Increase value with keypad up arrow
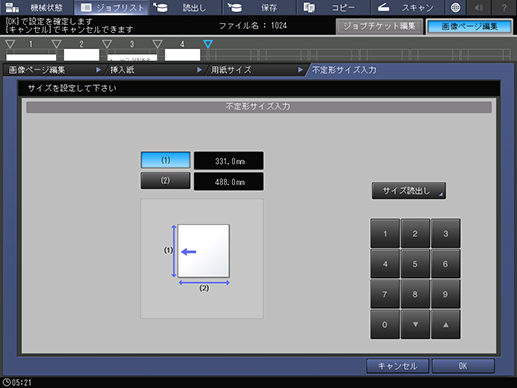 pyautogui.click(x=445, y=324)
